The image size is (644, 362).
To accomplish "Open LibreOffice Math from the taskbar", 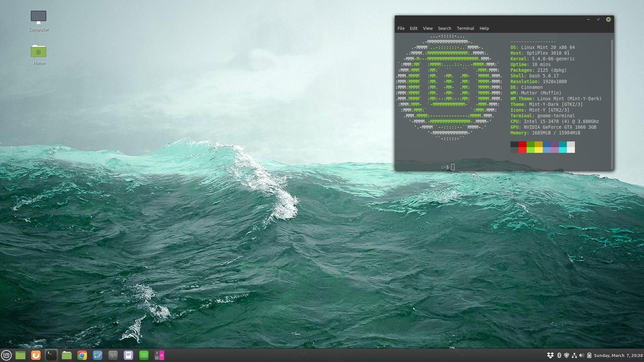I will tap(159, 355).
